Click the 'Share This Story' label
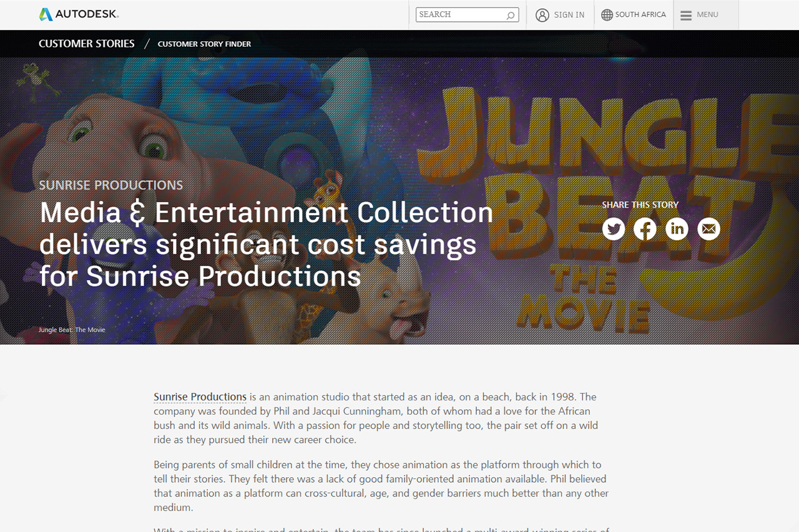 (640, 205)
